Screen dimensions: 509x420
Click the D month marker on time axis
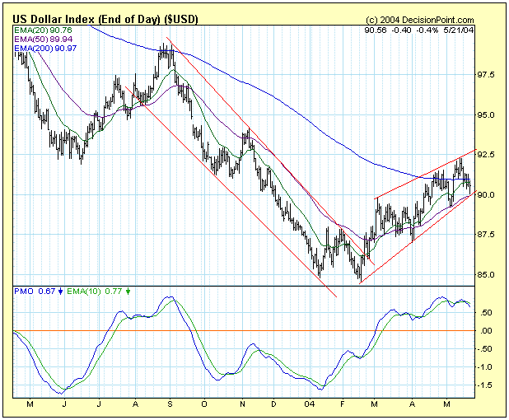coord(273,405)
